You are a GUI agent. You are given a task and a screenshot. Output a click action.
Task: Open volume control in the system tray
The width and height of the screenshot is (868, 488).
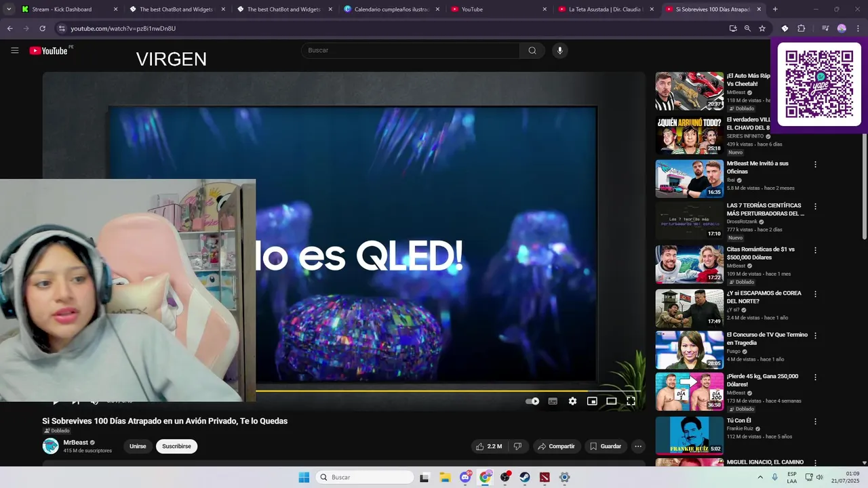tap(820, 477)
